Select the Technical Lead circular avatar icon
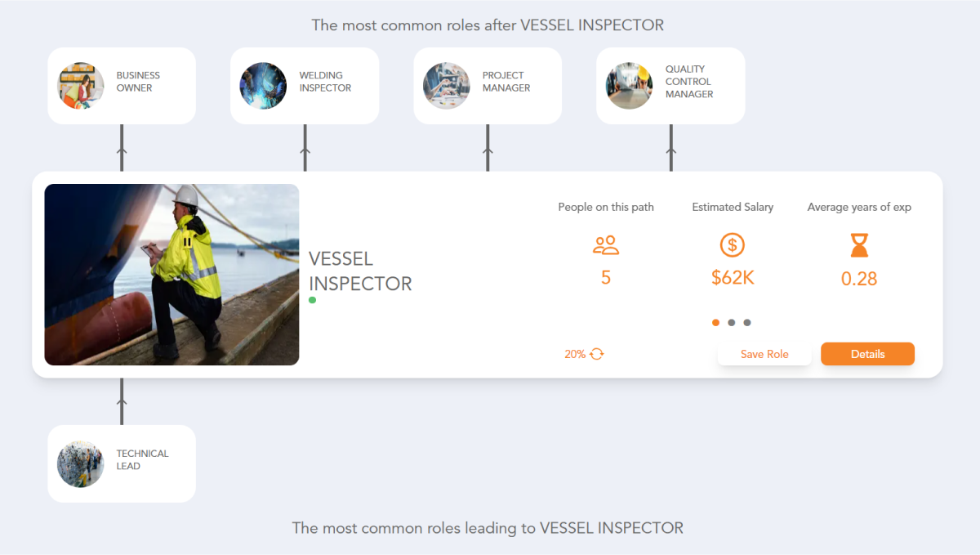The width and height of the screenshot is (980, 555). (x=80, y=463)
